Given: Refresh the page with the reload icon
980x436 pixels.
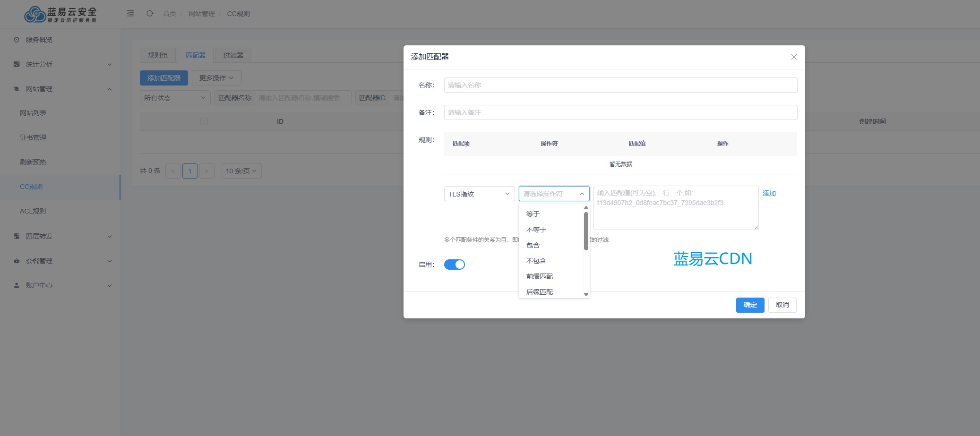Looking at the screenshot, I should [150, 14].
